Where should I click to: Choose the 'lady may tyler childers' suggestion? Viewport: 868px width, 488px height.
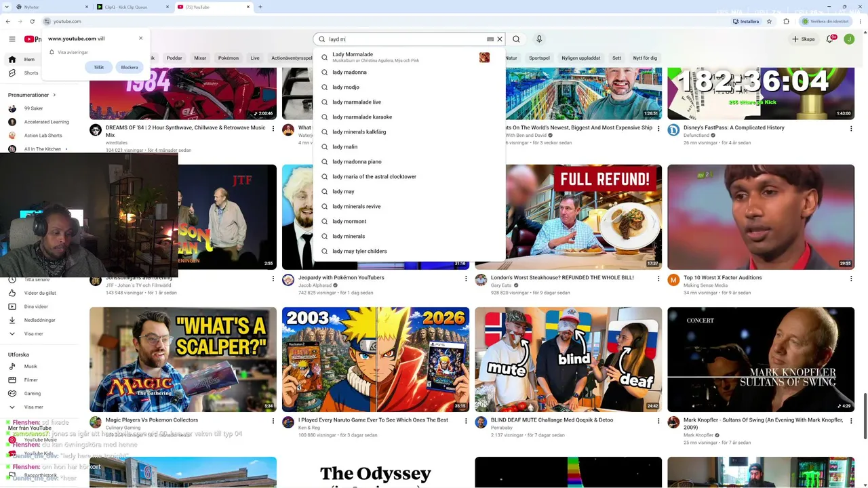coord(409,251)
